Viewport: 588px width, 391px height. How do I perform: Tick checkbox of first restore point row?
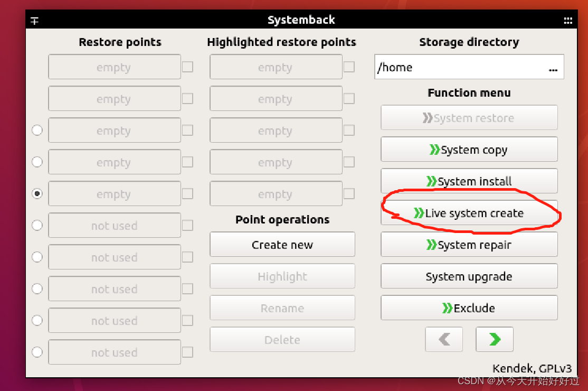pos(187,67)
